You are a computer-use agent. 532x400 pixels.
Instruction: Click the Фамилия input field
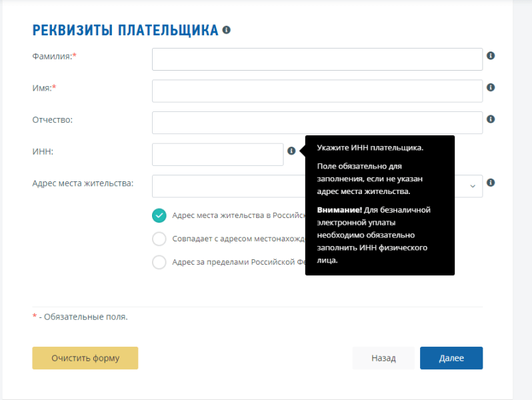[317, 59]
